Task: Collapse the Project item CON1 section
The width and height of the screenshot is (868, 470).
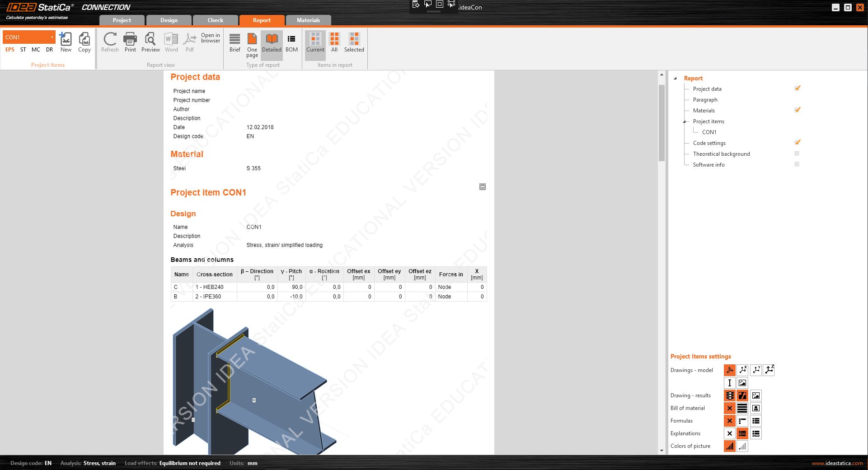Action: tap(483, 186)
